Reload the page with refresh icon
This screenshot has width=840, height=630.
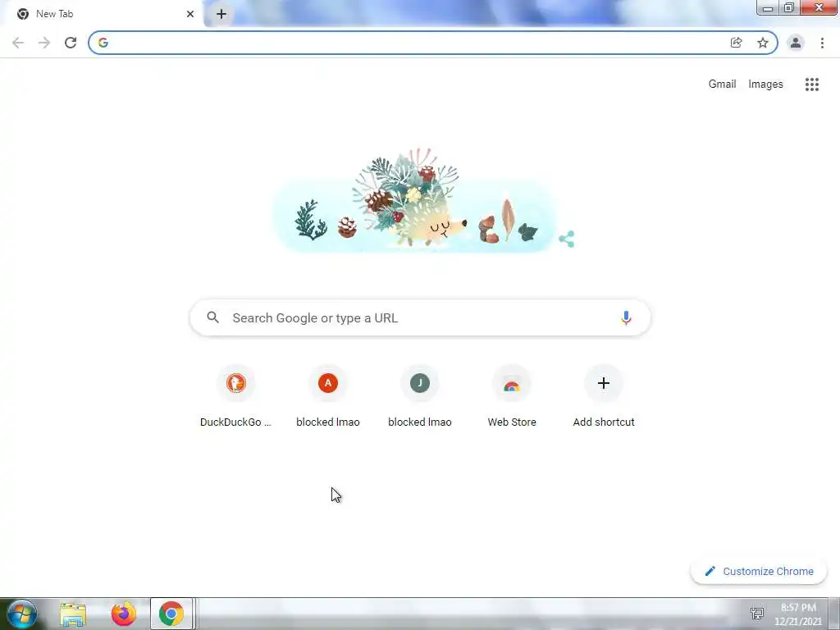click(71, 43)
